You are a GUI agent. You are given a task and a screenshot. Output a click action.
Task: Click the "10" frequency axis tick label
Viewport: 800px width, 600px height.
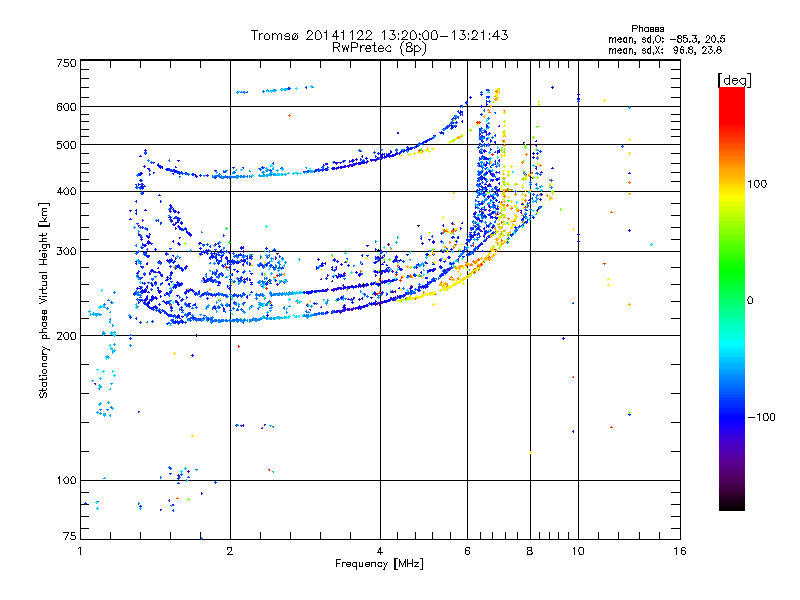(578, 551)
